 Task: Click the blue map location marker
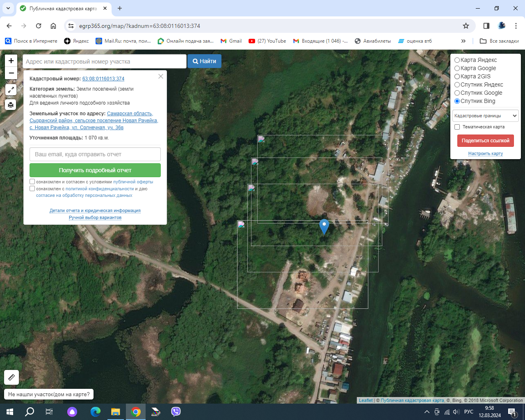coord(324,226)
